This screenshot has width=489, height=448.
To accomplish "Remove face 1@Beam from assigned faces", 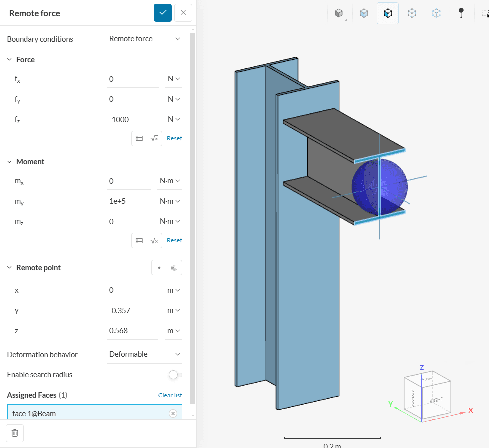I will [173, 413].
